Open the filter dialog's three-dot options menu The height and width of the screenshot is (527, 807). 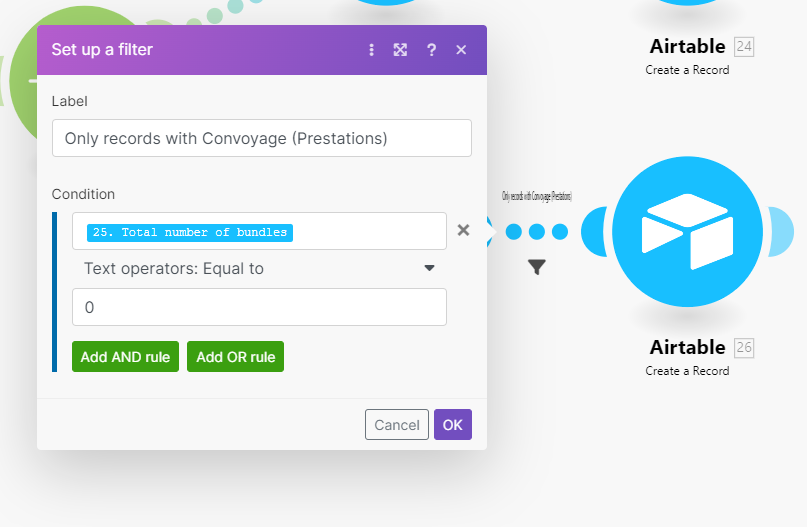(x=372, y=50)
